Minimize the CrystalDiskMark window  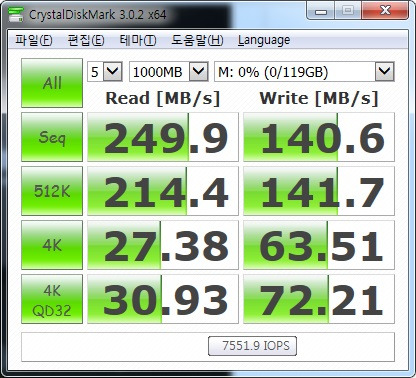tap(320, 11)
